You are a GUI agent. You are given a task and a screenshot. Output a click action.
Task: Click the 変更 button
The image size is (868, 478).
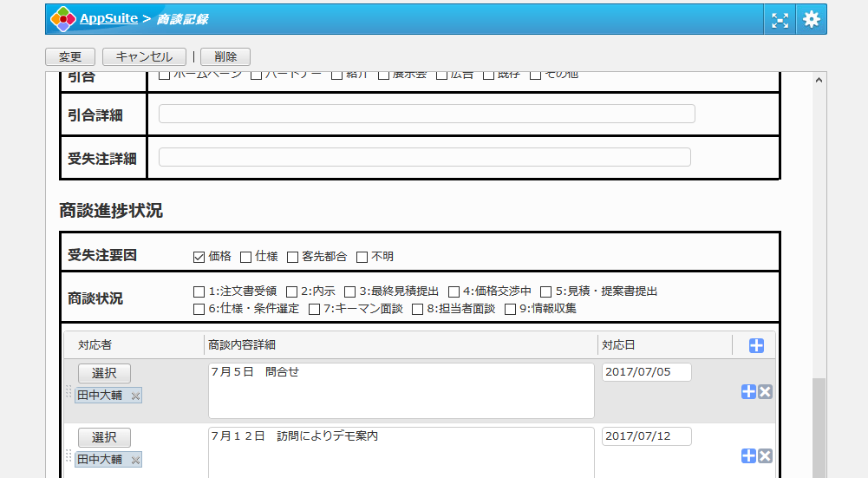[70, 57]
